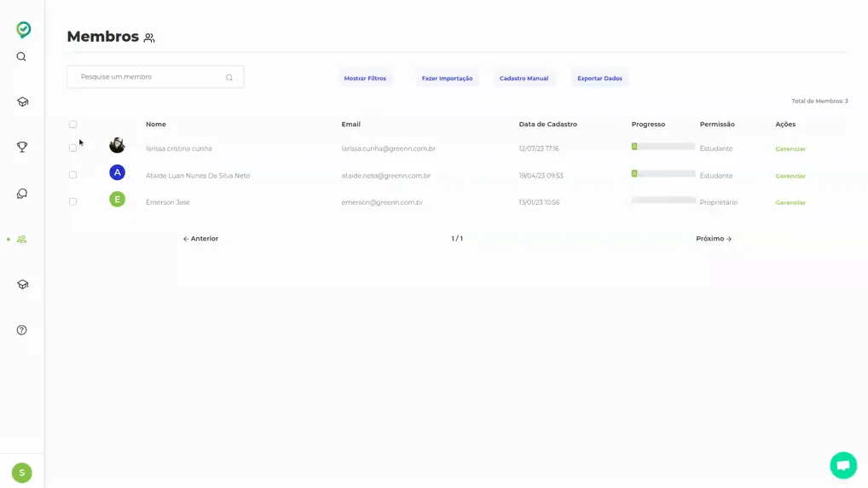Click the blue A avatar for Ataide

[x=117, y=172]
